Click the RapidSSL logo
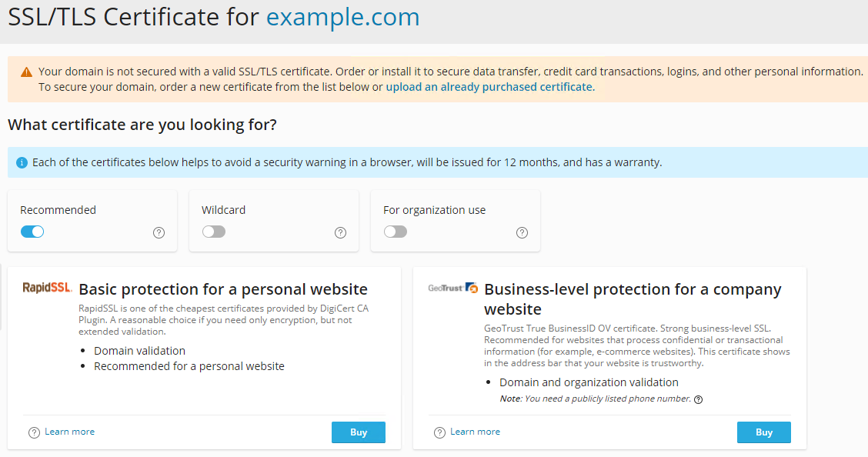 point(47,288)
